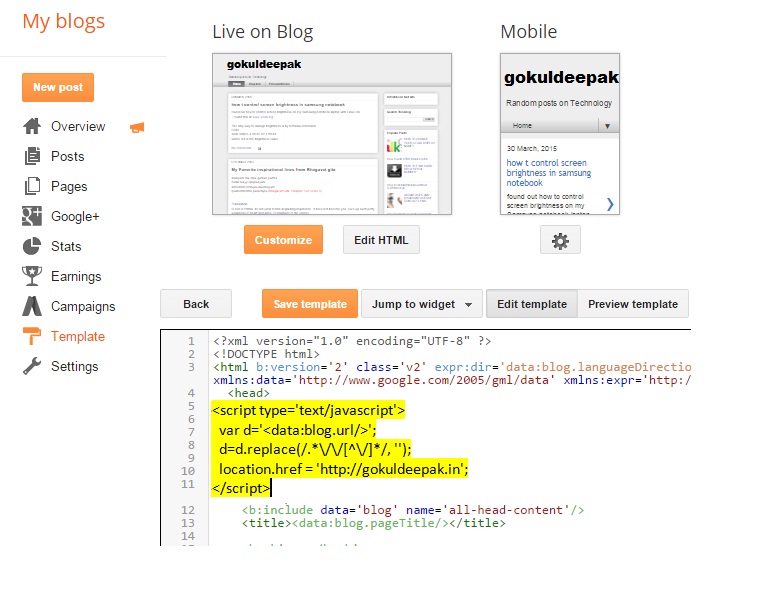This screenshot has width=772, height=592.
Task: Click the Posts document icon
Action: 32,156
